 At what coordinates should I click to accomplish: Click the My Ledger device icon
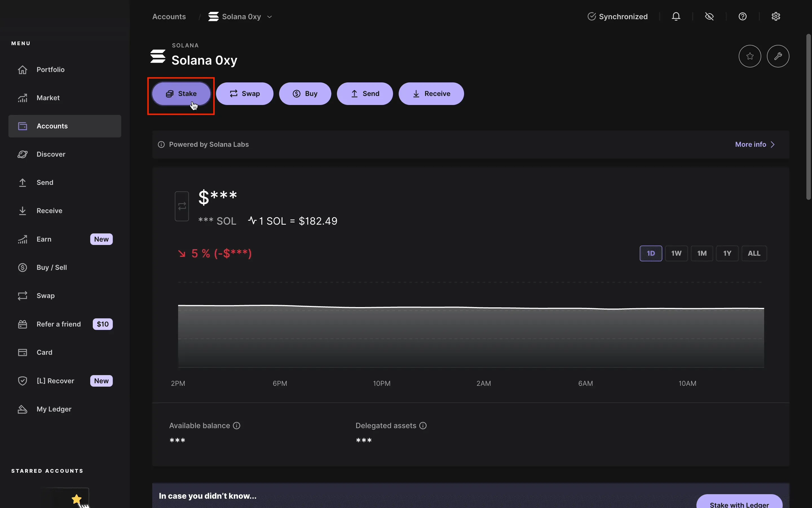click(23, 409)
